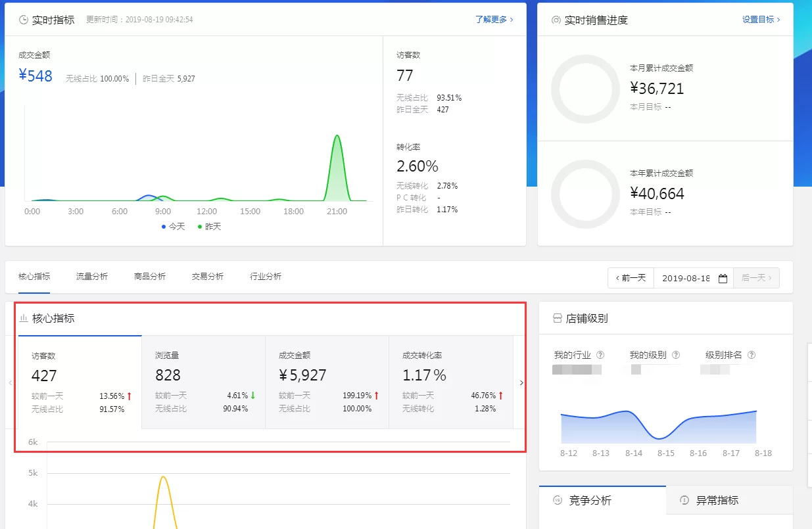Click the 了解更多 link

pyautogui.click(x=494, y=20)
